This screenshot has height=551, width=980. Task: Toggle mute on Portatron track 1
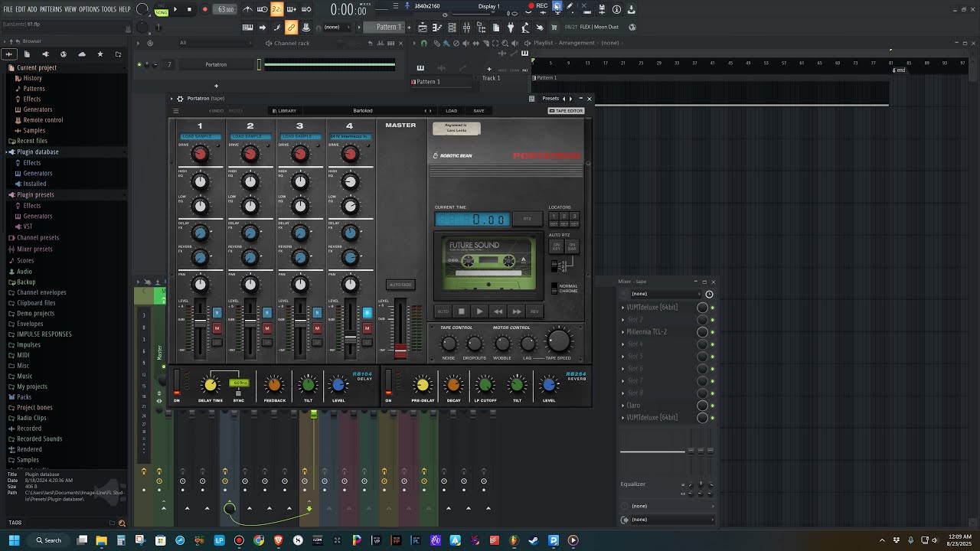[217, 328]
